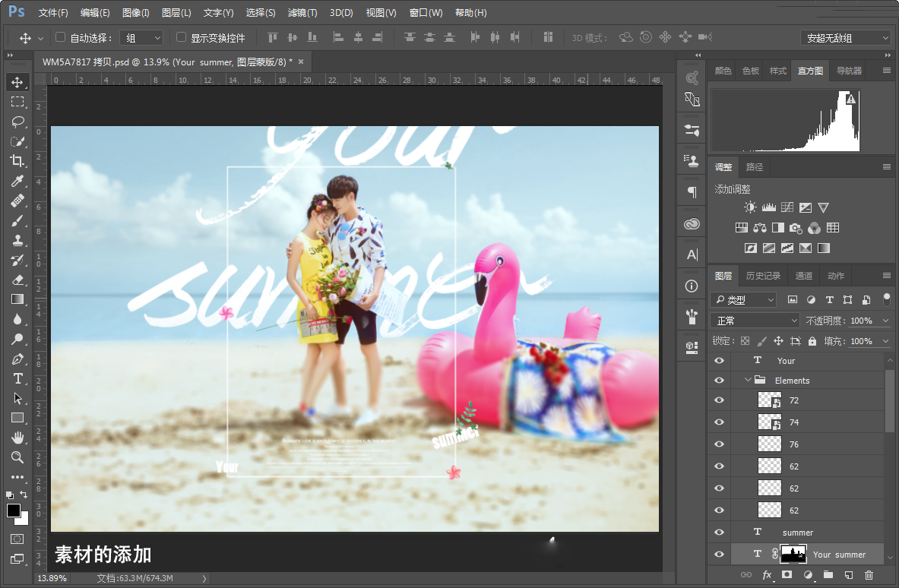Switch to the 历史记录 tab
Image resolution: width=899 pixels, height=588 pixels.
tap(763, 276)
